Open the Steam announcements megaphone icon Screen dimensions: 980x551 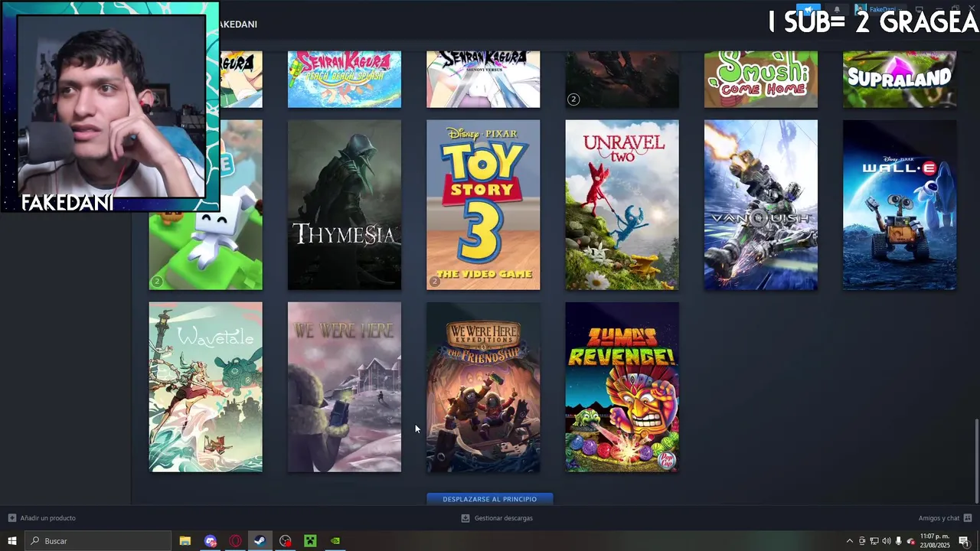coord(808,10)
